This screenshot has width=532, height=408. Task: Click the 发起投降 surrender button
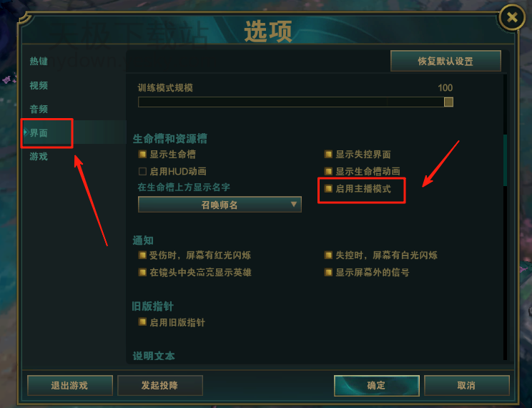pos(159,386)
